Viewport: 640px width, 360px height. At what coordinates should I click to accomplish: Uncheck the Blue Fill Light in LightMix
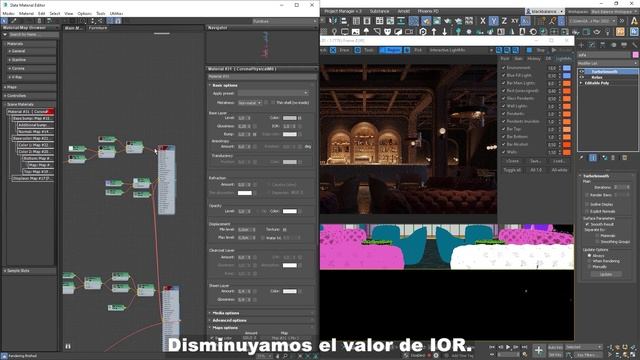[503, 76]
